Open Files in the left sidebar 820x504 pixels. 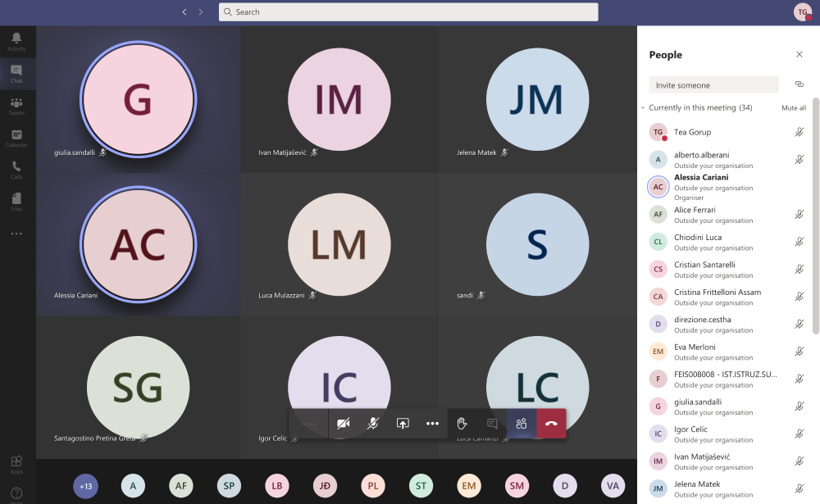(x=16, y=201)
